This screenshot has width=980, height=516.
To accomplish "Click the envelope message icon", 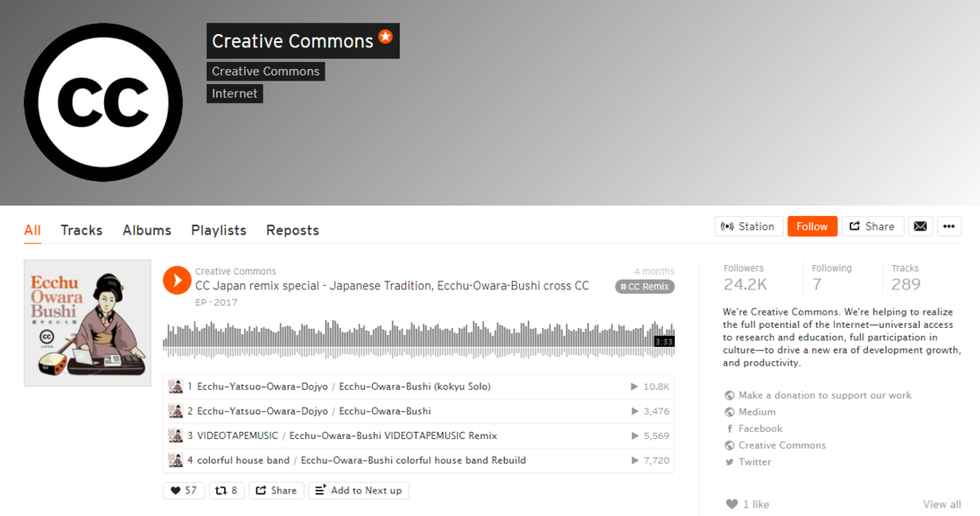I will pyautogui.click(x=920, y=227).
